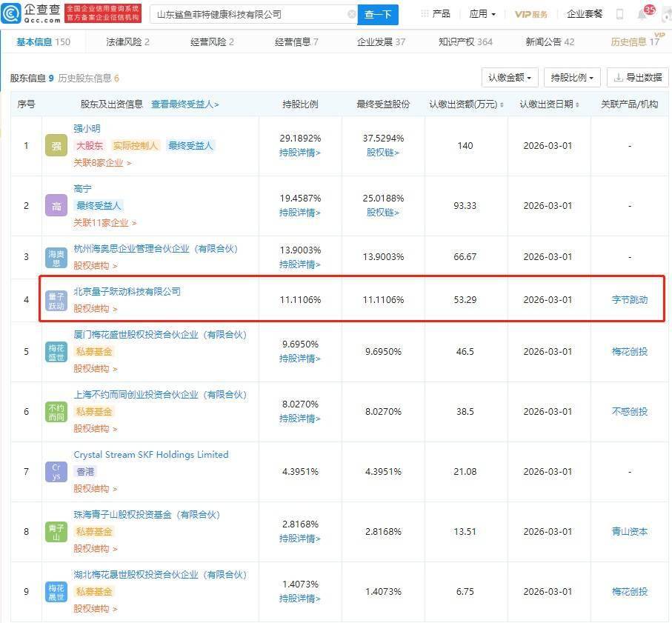672x623 pixels.
Task: Expand 关联8家企业 for 强小明
Action: (x=102, y=163)
